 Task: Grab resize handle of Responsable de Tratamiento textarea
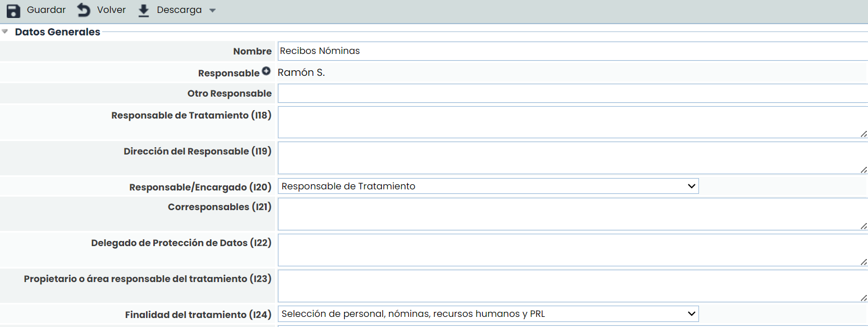(x=864, y=134)
